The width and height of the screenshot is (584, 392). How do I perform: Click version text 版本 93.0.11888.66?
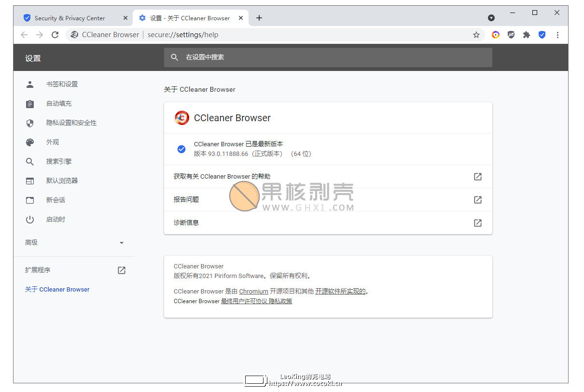pyautogui.click(x=221, y=154)
